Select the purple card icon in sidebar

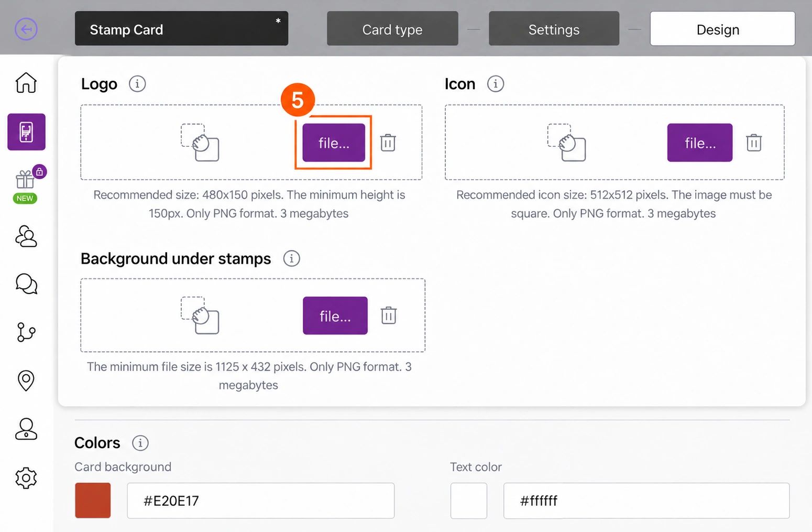pos(26,132)
